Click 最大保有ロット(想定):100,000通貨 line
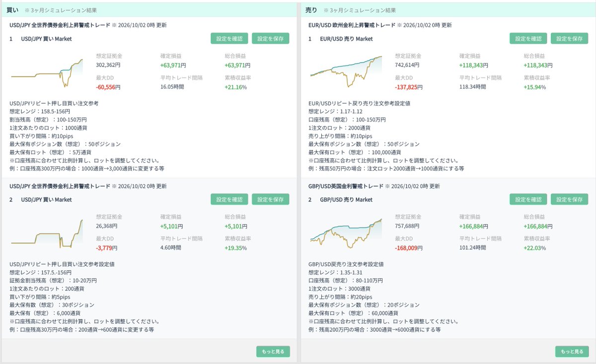596x364 pixels. [355, 152]
